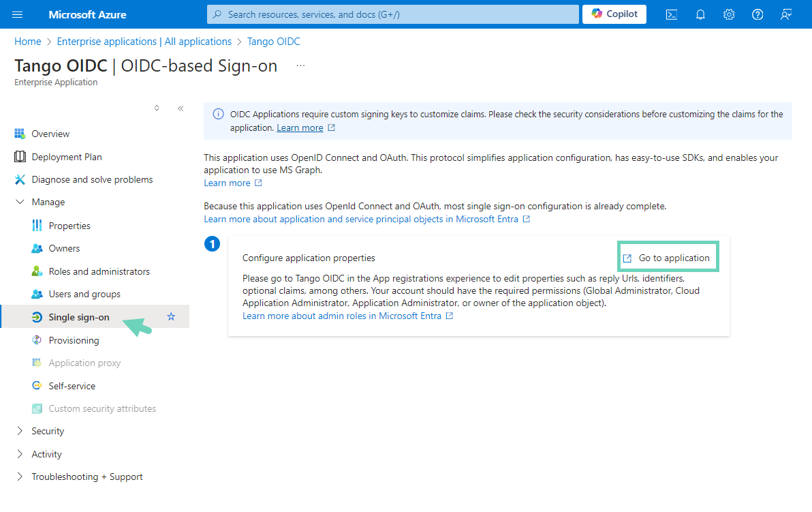Favorite Single sign-on with star
The image size is (812, 512).
coord(171,316)
